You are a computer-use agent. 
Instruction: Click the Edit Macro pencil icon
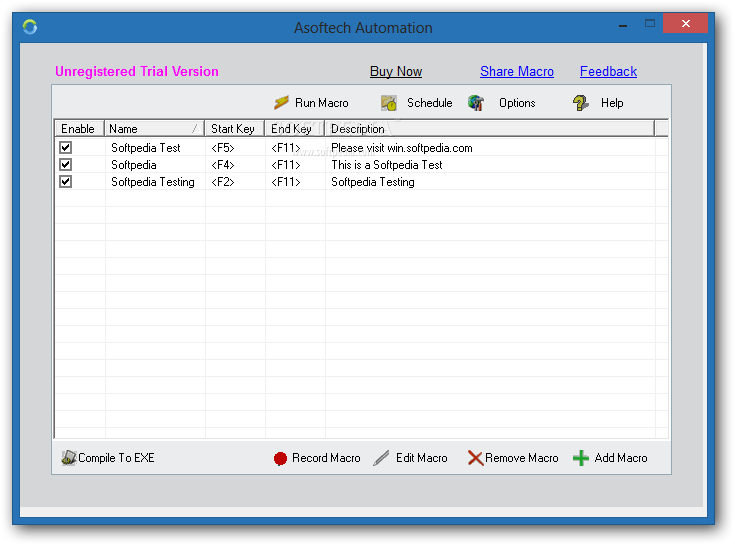381,458
